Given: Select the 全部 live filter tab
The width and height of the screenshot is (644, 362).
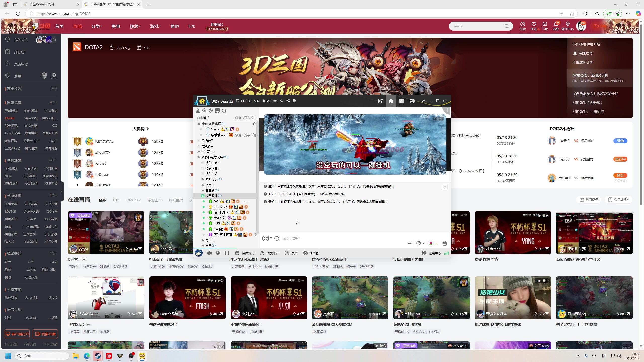Looking at the screenshot, I should (102, 200).
